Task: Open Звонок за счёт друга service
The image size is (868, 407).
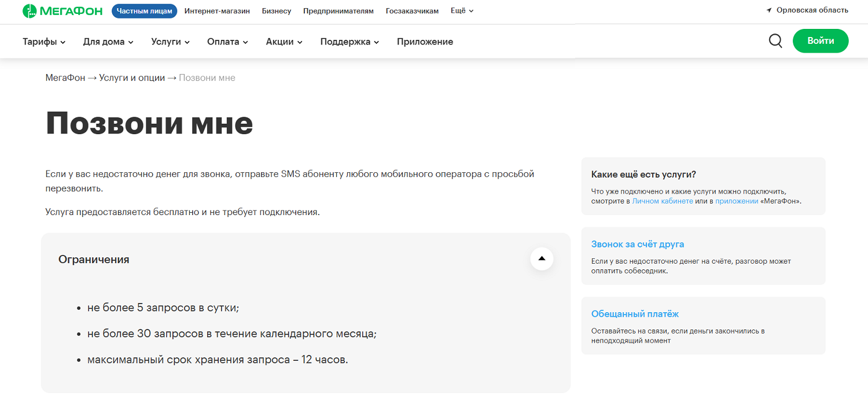Action: (638, 245)
